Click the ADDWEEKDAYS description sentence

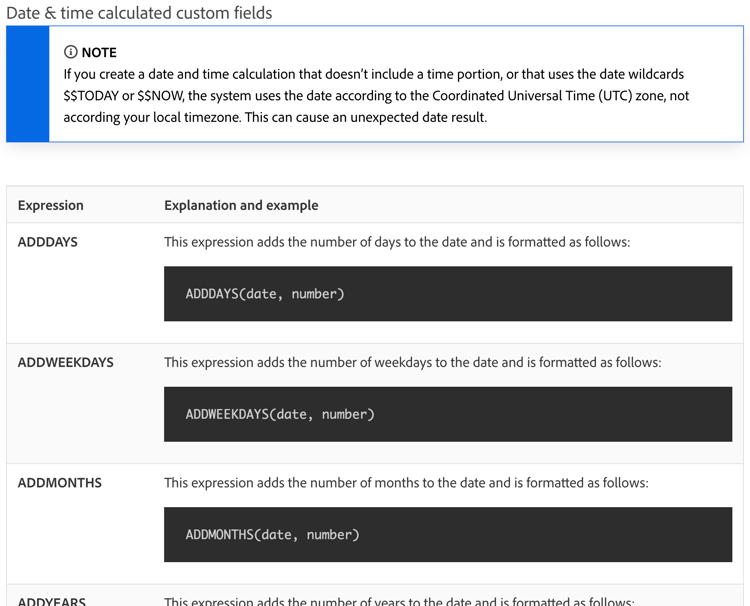[x=412, y=362]
